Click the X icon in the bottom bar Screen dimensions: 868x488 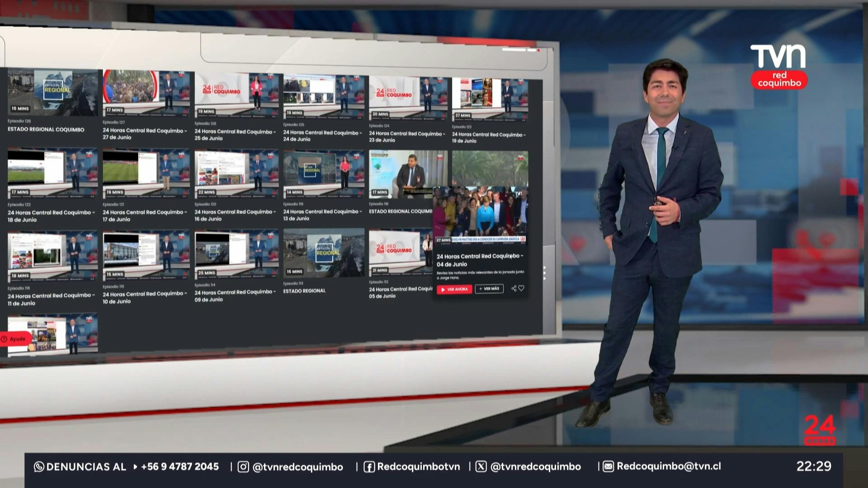(481, 467)
